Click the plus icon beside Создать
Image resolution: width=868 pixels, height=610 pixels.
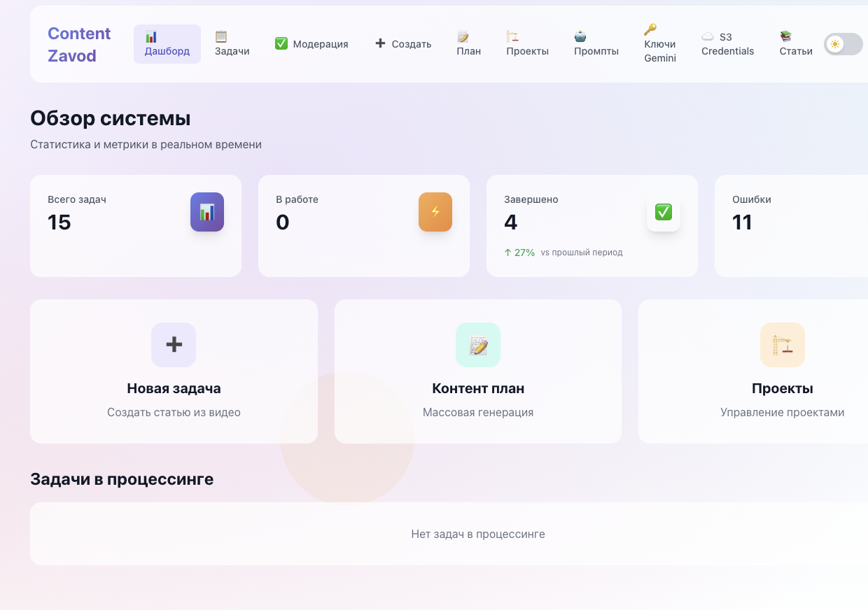click(x=380, y=43)
